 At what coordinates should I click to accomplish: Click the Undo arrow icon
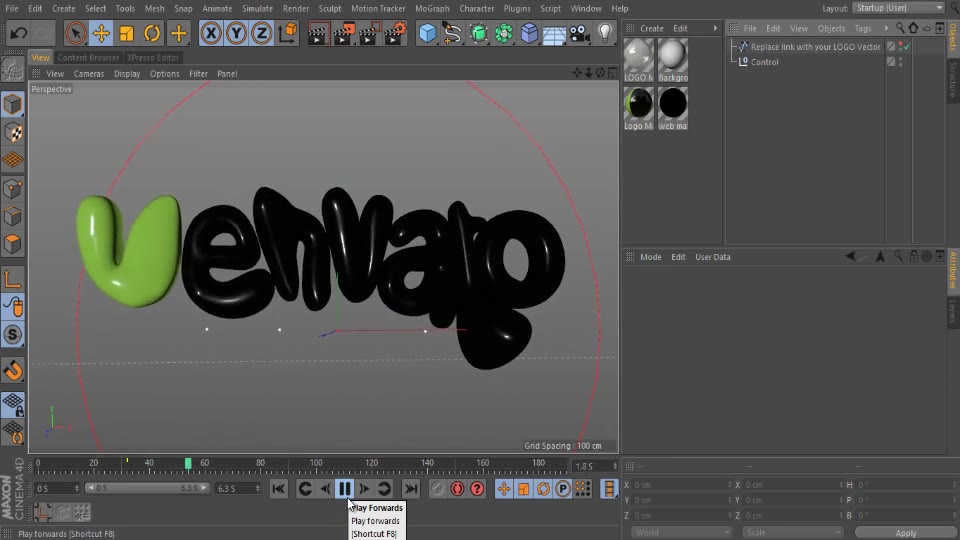click(18, 33)
